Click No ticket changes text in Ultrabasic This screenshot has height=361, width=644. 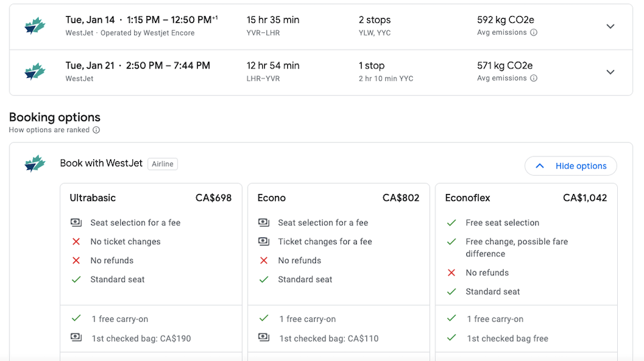pyautogui.click(x=125, y=242)
